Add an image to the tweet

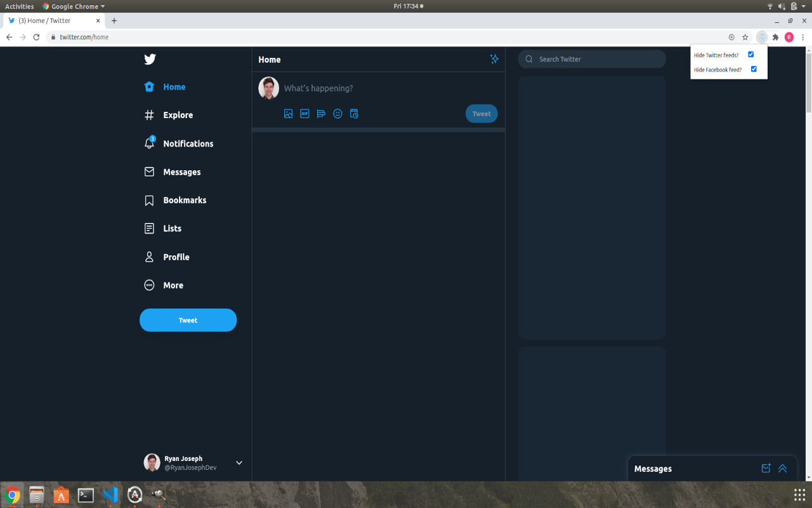click(288, 114)
